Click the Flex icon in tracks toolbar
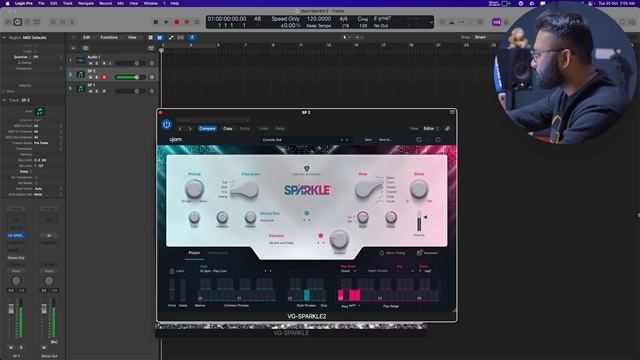 click(x=180, y=38)
